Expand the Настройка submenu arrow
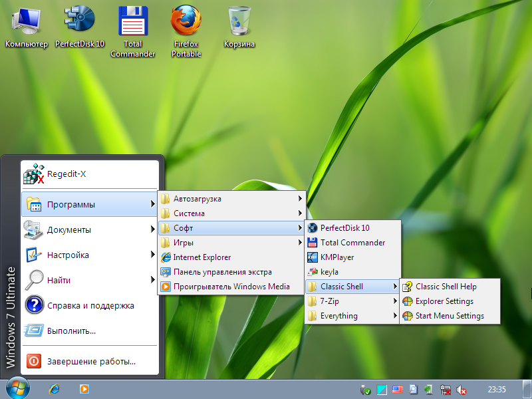Screen dimensions: 532x399 tap(152, 255)
